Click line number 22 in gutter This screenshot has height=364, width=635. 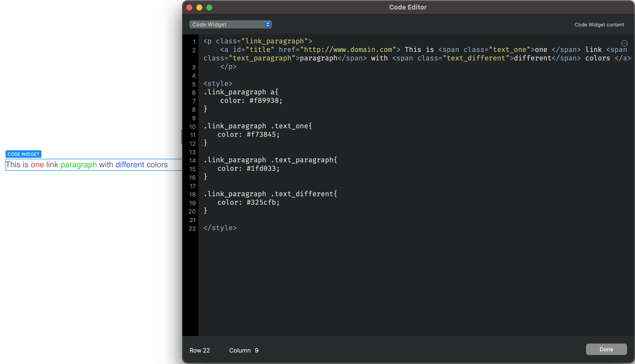[192, 228]
